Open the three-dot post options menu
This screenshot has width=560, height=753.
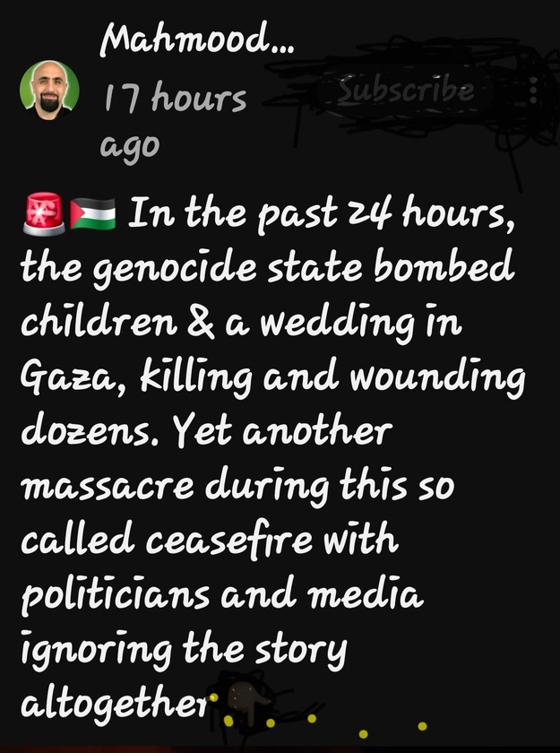click(533, 91)
